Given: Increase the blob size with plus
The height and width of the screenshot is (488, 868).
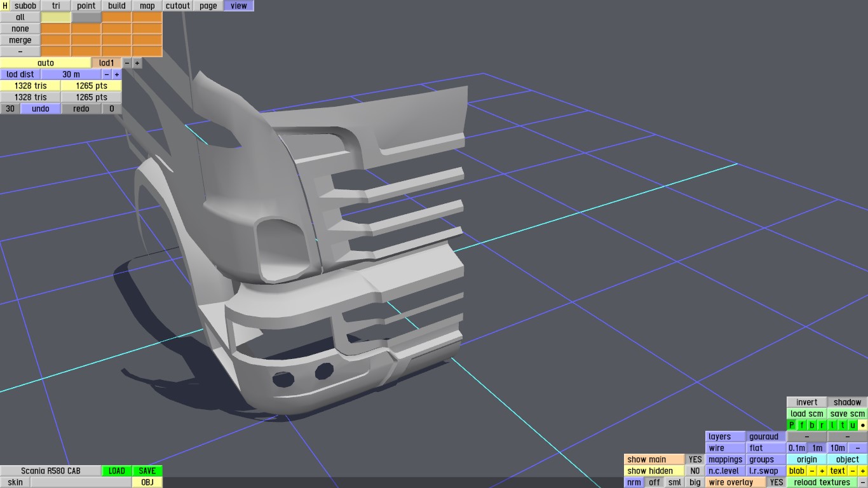Looking at the screenshot, I should click(822, 471).
